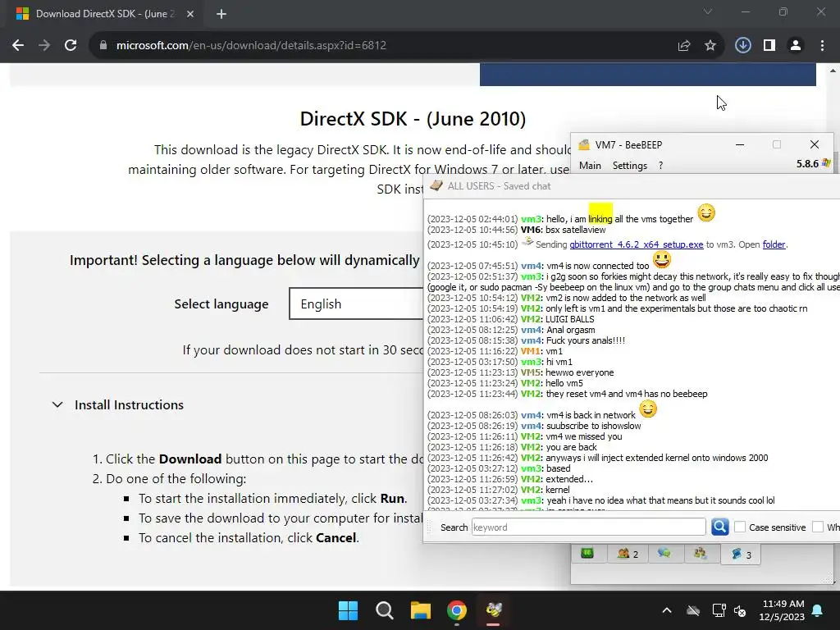Click the smiley emoji after 'vms together'

[x=706, y=212]
